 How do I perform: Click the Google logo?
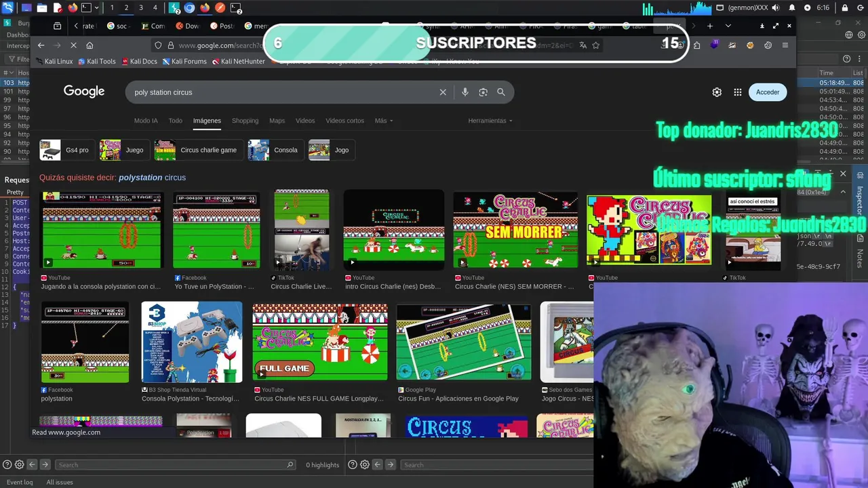click(84, 91)
